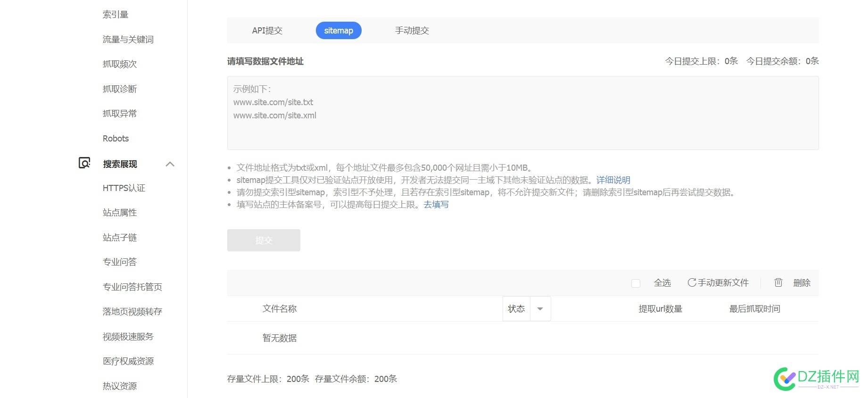Open 抓取诊断 in the sidebar
The image size is (868, 398).
pos(120,89)
